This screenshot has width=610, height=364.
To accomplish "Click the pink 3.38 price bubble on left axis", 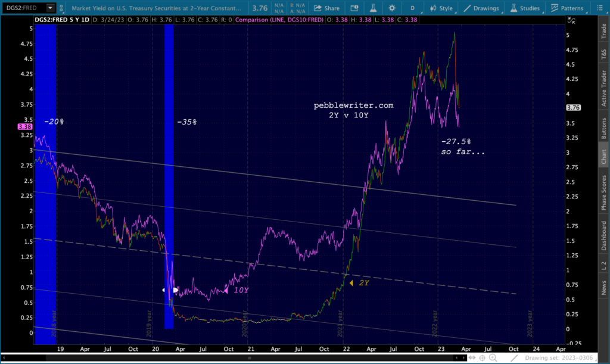I will coord(24,127).
